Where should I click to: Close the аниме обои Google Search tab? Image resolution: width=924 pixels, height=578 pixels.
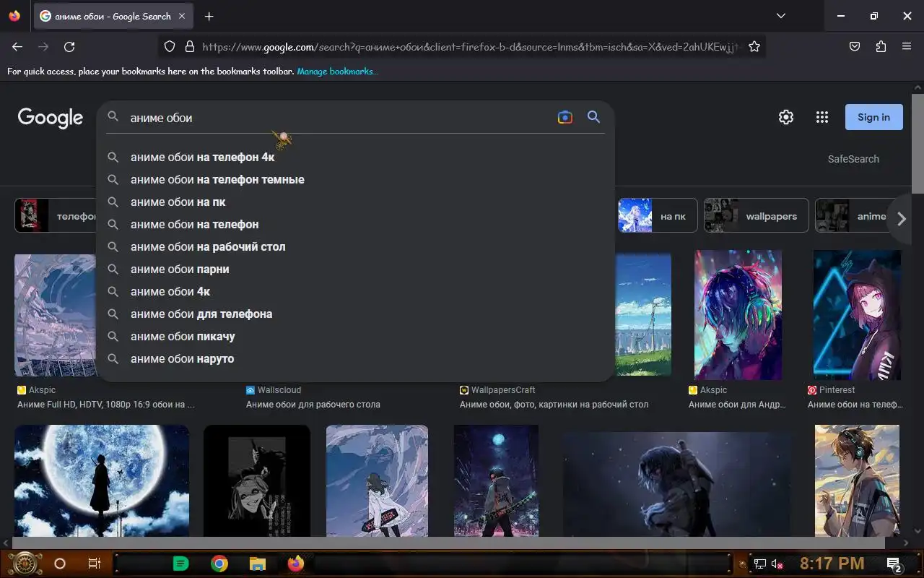click(x=181, y=16)
